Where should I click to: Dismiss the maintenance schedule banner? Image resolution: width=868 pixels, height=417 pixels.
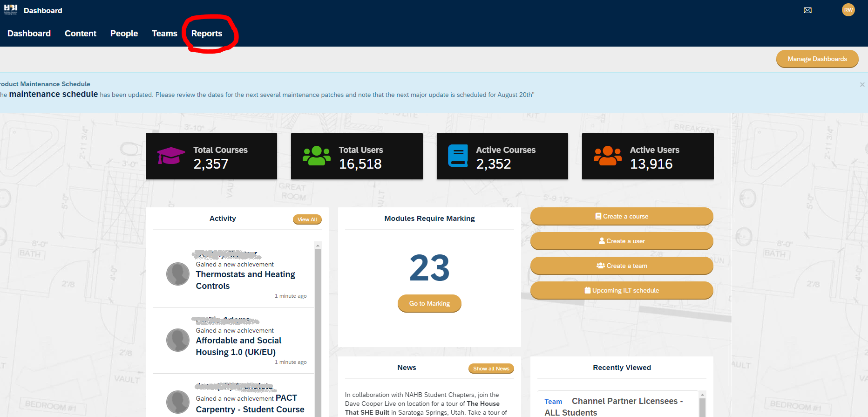(x=862, y=85)
